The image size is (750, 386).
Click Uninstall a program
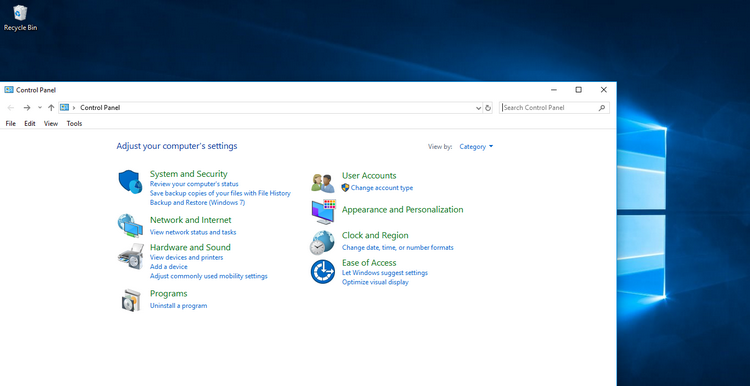pyautogui.click(x=178, y=306)
